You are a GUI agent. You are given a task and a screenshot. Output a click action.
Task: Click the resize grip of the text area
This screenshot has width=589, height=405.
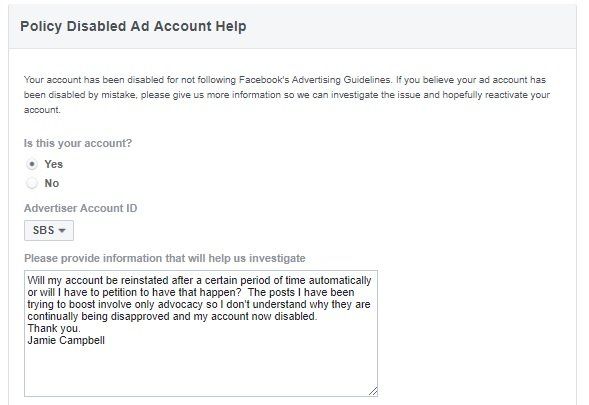tap(373, 391)
